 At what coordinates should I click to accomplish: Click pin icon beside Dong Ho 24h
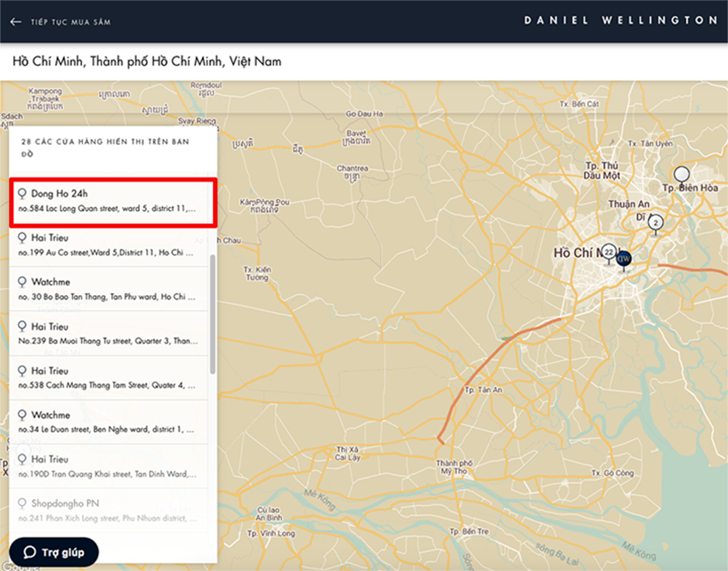coord(22,193)
